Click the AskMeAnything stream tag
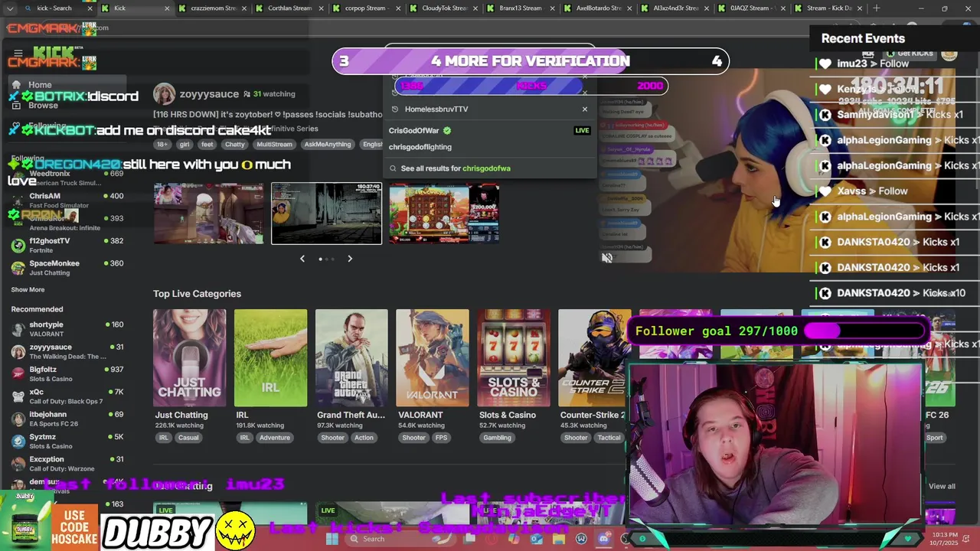 (327, 145)
